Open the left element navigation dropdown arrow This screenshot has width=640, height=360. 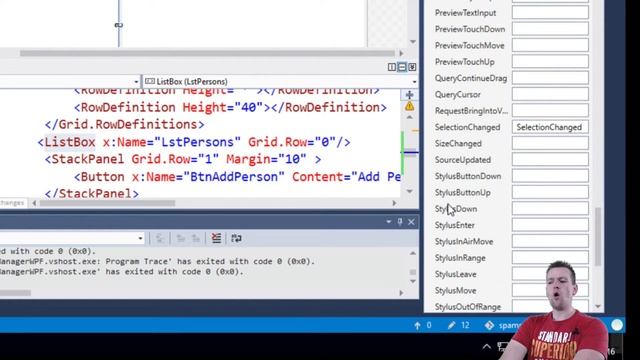point(136,82)
